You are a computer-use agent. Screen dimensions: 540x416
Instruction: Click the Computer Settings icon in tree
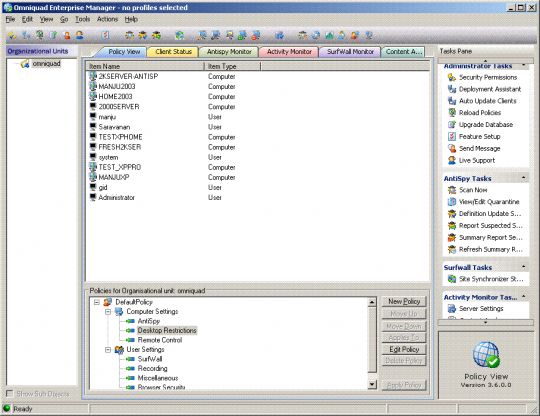pos(119,311)
